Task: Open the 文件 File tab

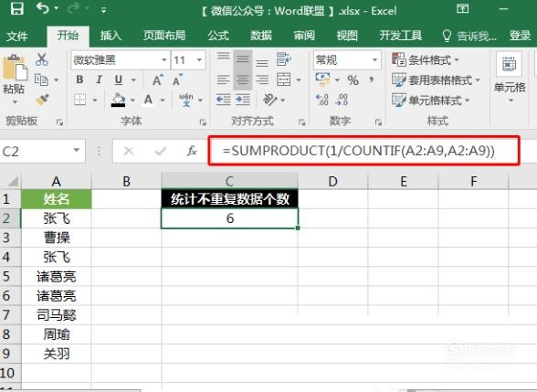Action: (16, 36)
